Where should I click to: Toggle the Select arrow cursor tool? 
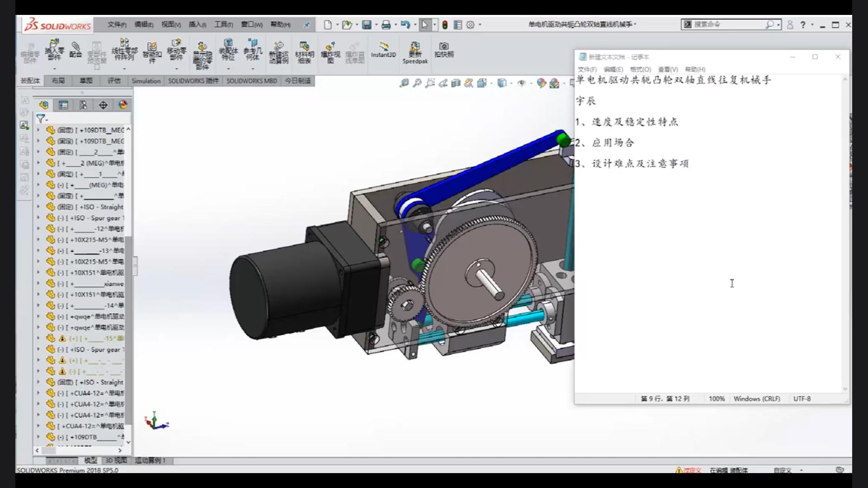point(425,25)
